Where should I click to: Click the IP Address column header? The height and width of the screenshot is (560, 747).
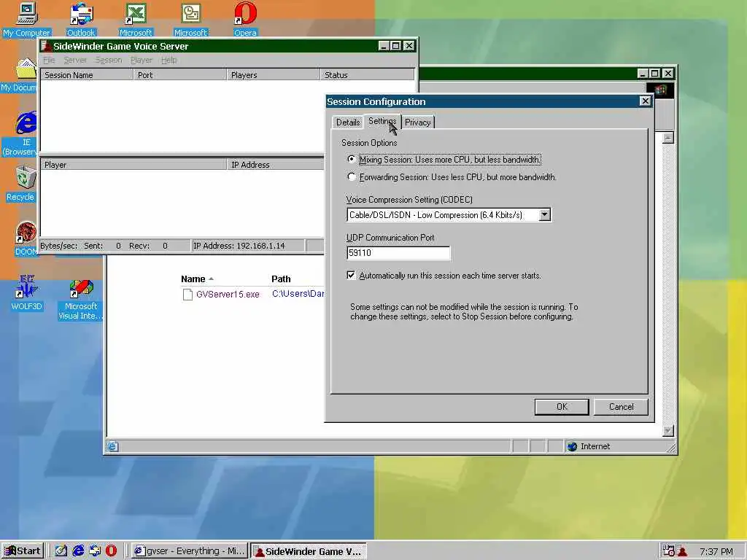(x=275, y=165)
